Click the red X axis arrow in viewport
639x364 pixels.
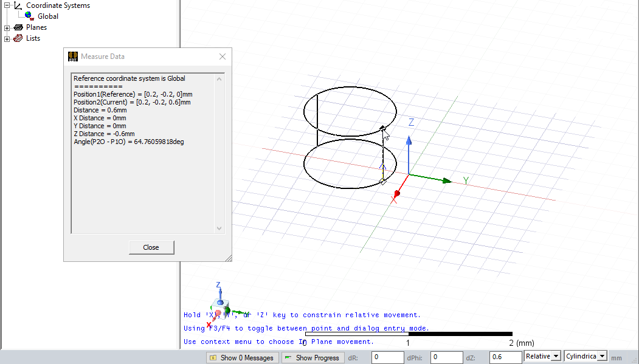[x=397, y=194]
